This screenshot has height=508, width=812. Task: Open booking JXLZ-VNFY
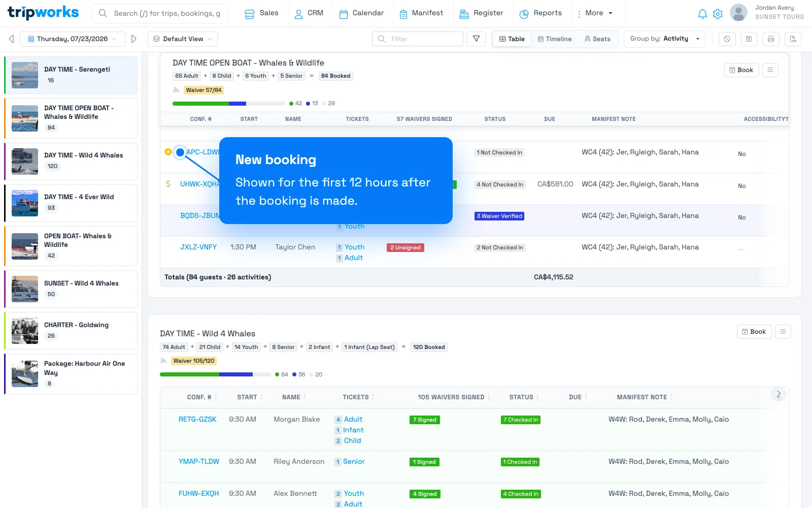198,247
